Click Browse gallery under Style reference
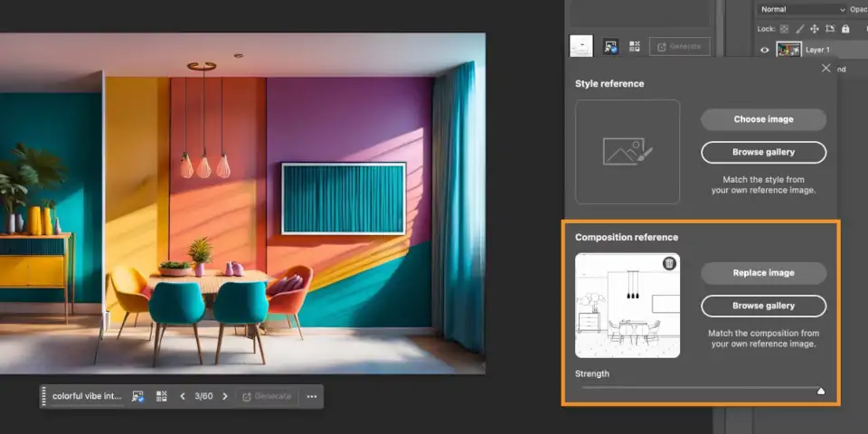The image size is (868, 434). [763, 152]
